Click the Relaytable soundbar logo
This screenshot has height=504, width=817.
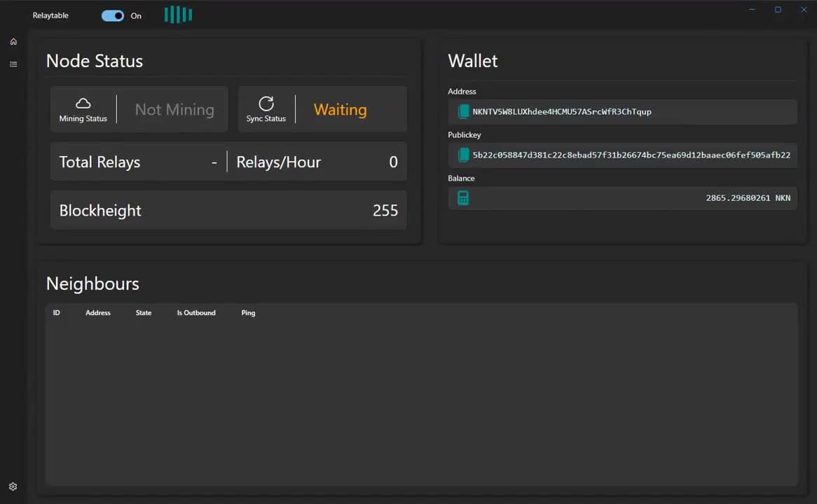[x=177, y=14]
